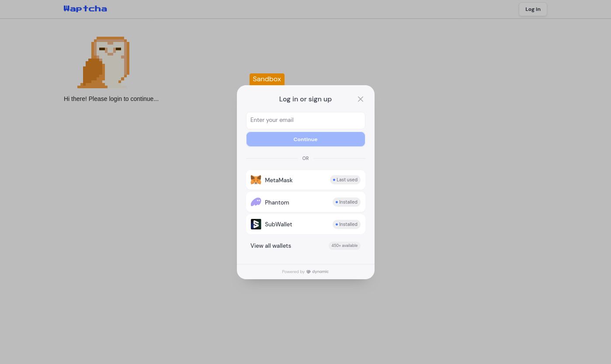Viewport: 611px width, 364px height.
Task: Choose the Phantom wallet option
Action: pyautogui.click(x=305, y=202)
